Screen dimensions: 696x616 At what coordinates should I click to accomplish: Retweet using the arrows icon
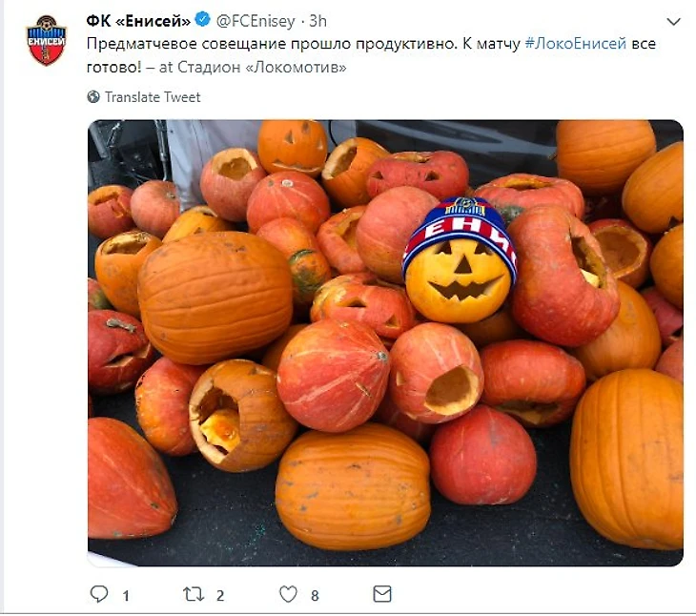[194, 594]
